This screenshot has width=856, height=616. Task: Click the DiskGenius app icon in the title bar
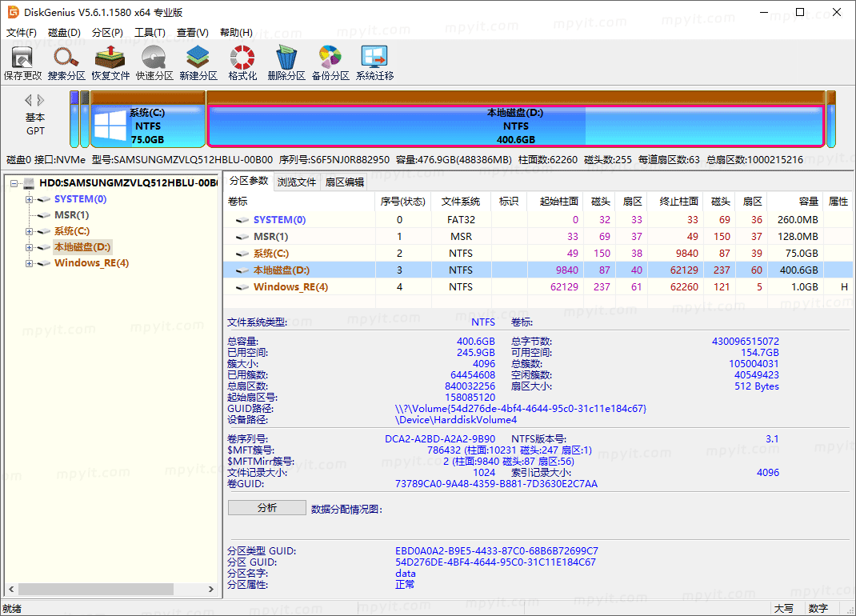click(x=13, y=12)
